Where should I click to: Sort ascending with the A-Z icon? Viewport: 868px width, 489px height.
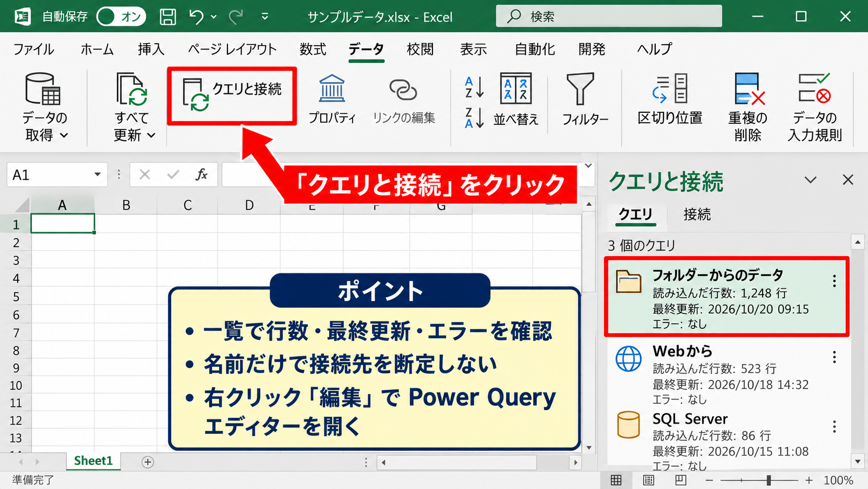474,87
